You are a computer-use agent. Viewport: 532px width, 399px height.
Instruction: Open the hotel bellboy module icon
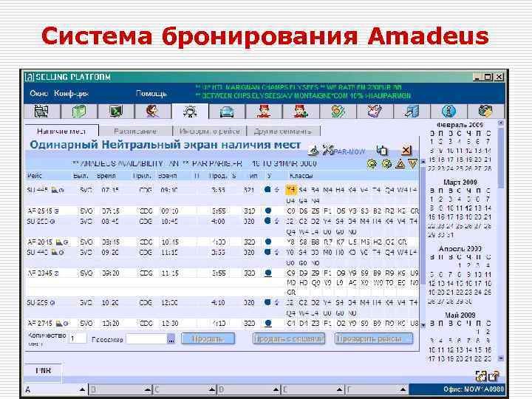tap(264, 111)
